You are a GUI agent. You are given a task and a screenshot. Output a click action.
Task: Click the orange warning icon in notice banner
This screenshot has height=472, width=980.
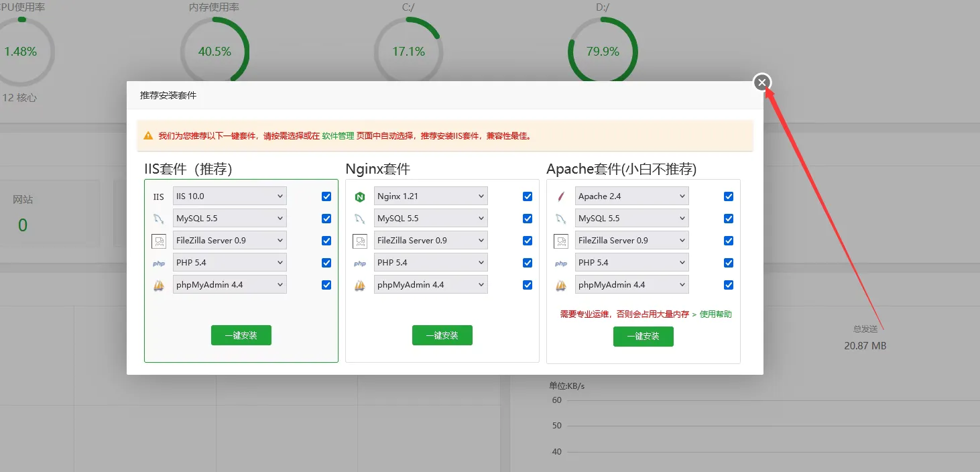point(148,135)
